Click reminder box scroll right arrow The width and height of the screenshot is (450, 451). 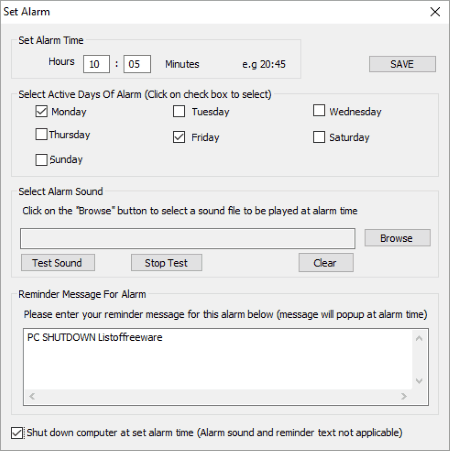tap(404, 396)
